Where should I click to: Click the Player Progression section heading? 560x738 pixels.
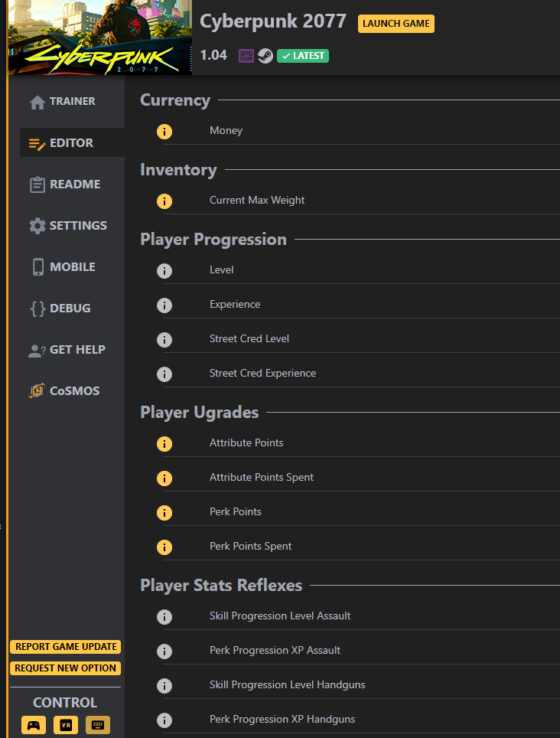[213, 240]
